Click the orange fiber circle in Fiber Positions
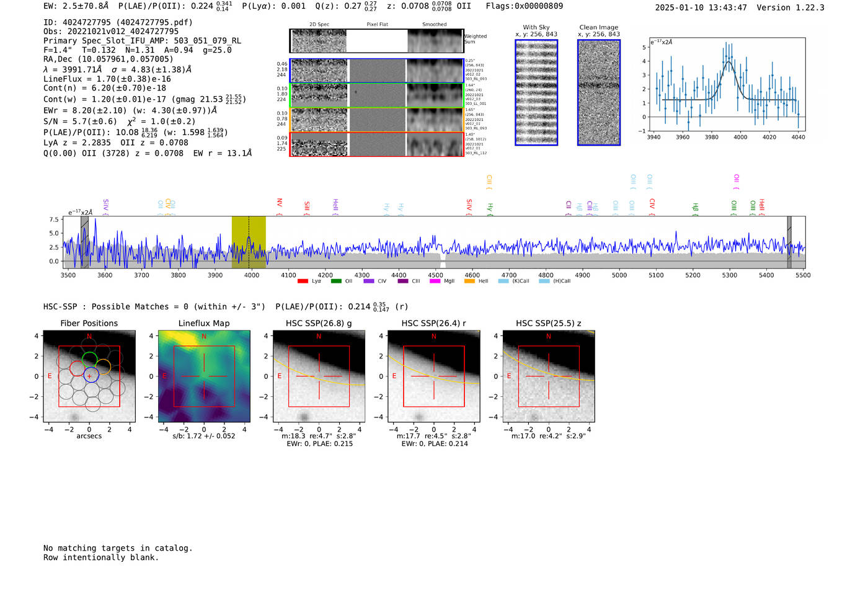 tap(103, 367)
